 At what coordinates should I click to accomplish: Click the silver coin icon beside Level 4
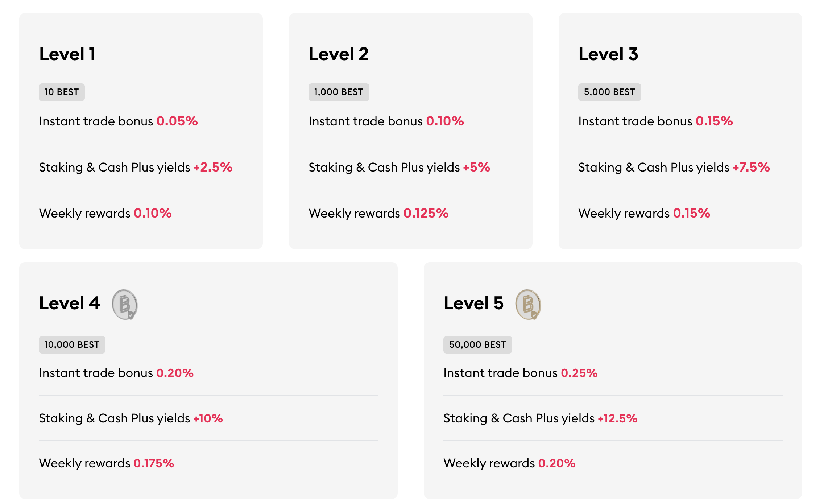pyautogui.click(x=125, y=304)
